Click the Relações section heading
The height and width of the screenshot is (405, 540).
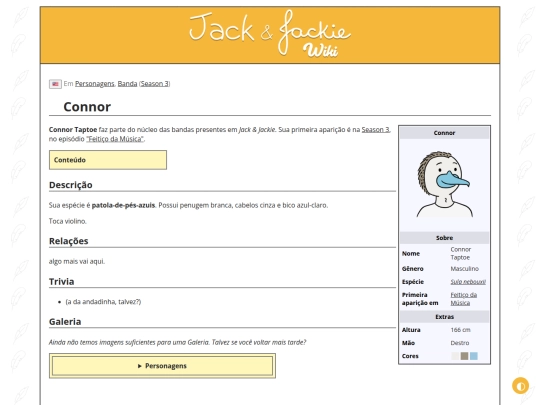(x=69, y=241)
